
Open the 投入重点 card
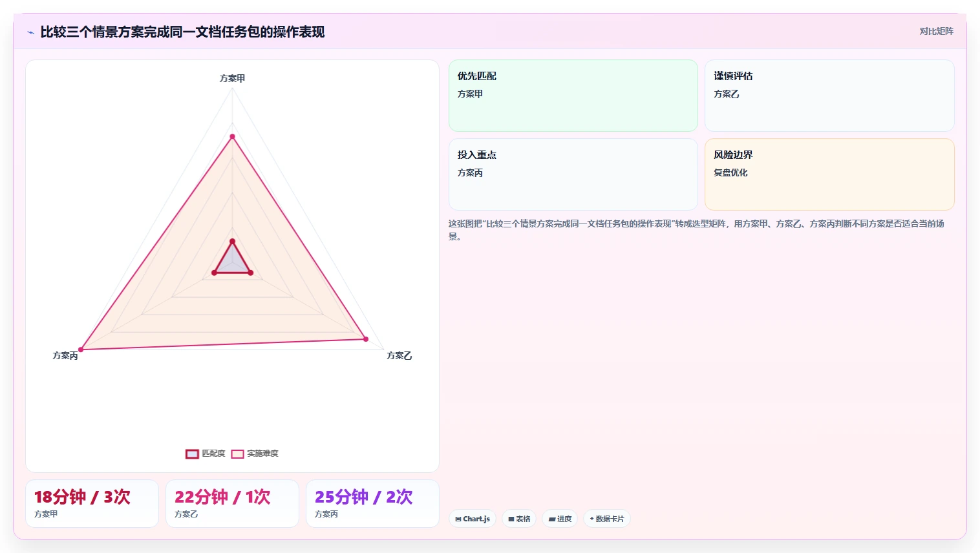click(x=573, y=174)
